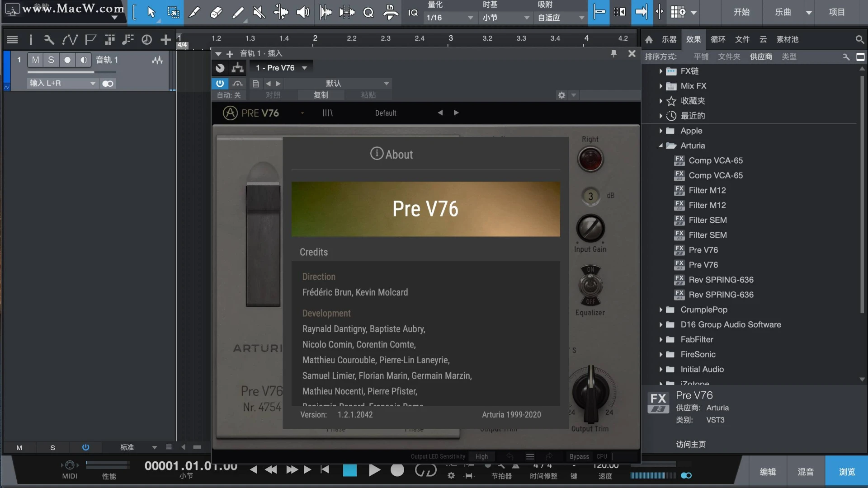
Task: Click the 访问主页 link
Action: (x=690, y=444)
